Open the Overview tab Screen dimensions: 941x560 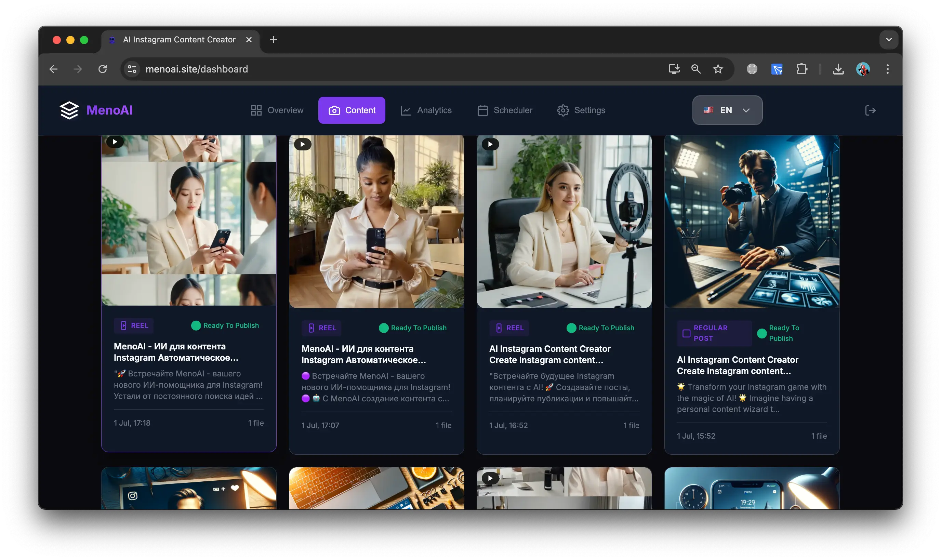(x=277, y=110)
